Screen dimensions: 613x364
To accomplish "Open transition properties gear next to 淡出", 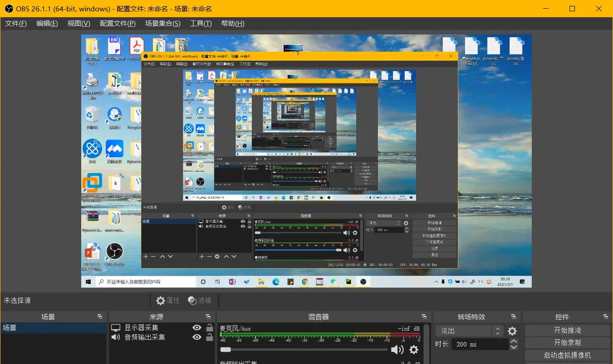I will pos(512,331).
